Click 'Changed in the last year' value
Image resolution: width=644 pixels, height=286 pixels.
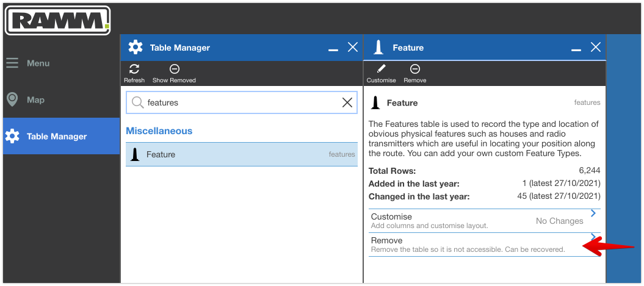tap(559, 196)
